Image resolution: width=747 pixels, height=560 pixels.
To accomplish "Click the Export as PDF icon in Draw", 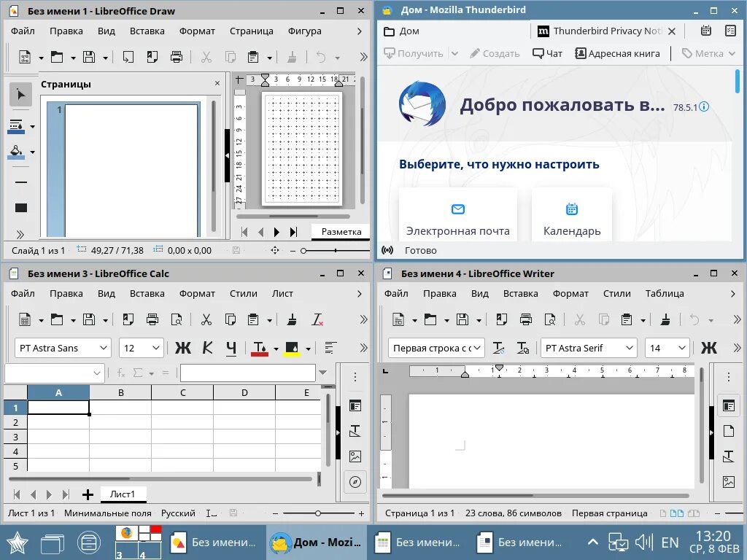I will pos(152,57).
